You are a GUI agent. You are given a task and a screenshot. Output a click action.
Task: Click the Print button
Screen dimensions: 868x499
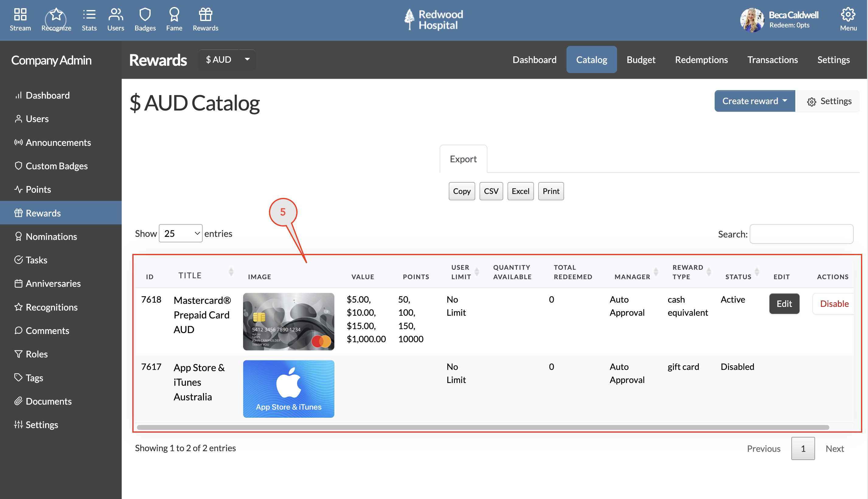(551, 191)
